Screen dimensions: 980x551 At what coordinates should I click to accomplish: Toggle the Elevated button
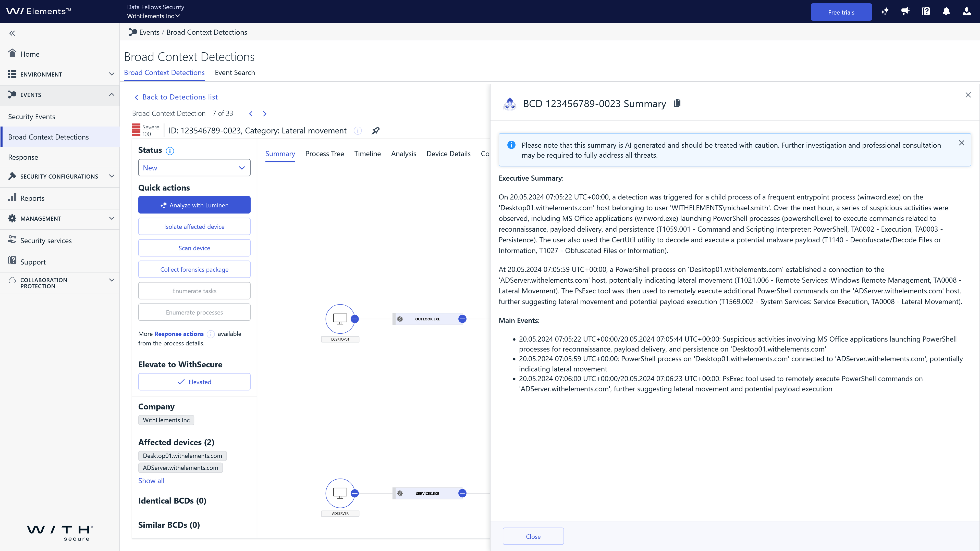pyautogui.click(x=194, y=382)
